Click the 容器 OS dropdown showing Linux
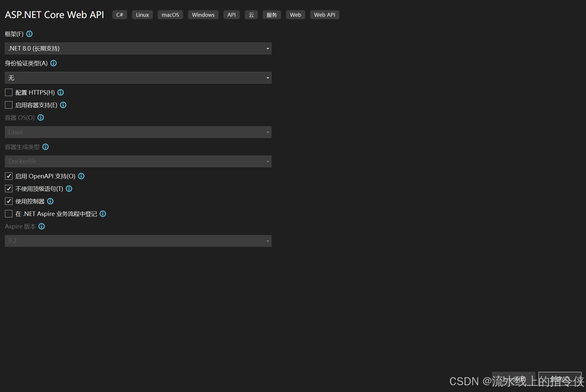586x392 pixels. (x=138, y=132)
